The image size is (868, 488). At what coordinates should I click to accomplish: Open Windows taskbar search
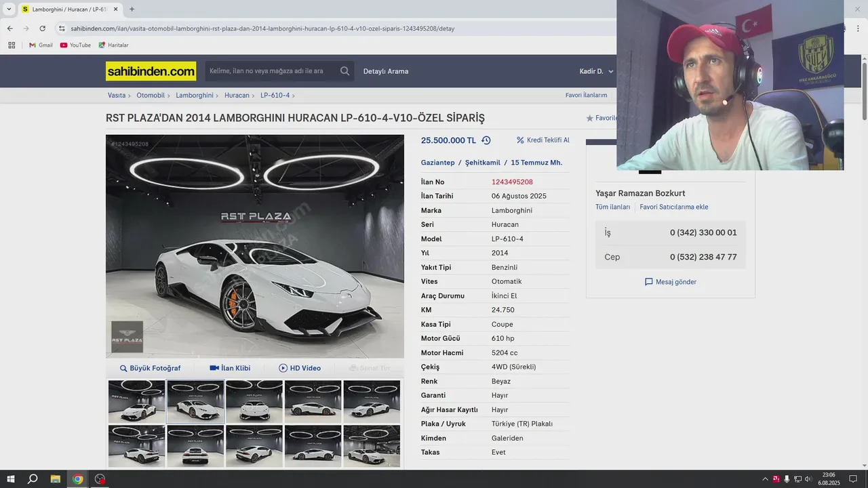pyautogui.click(x=33, y=479)
